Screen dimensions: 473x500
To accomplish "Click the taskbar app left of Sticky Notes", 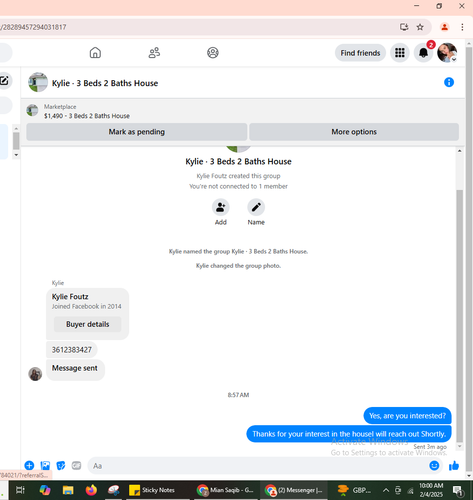I will (114, 490).
